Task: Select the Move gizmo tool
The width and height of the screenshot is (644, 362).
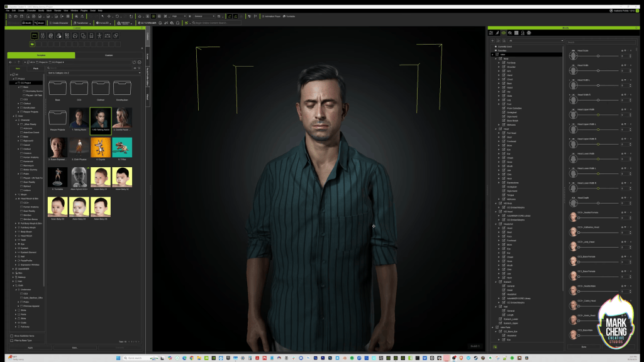Action: pos(109,16)
